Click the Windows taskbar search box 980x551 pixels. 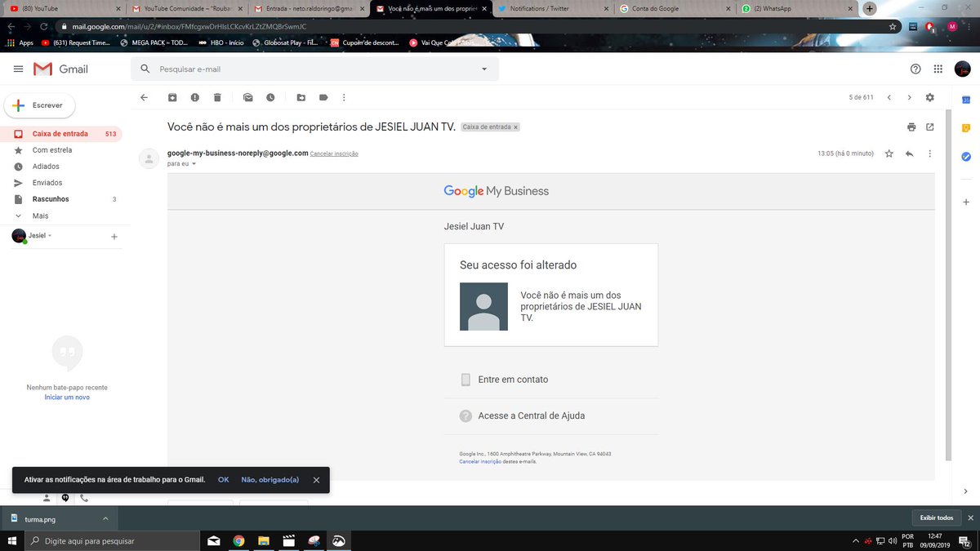point(110,540)
